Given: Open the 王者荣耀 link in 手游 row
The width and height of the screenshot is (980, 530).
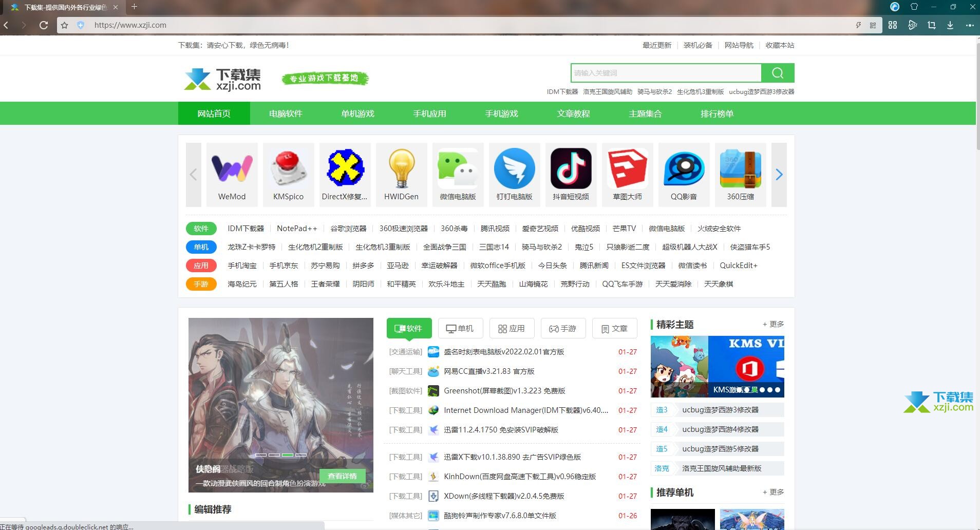Looking at the screenshot, I should [x=326, y=284].
